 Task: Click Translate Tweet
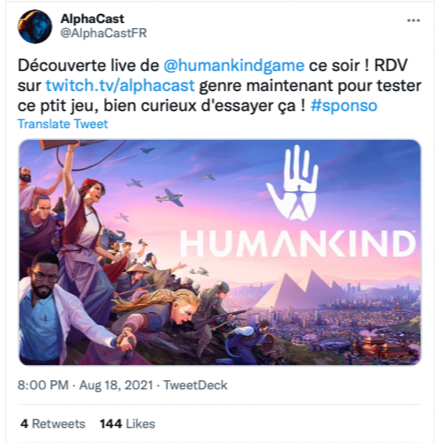pos(63,124)
